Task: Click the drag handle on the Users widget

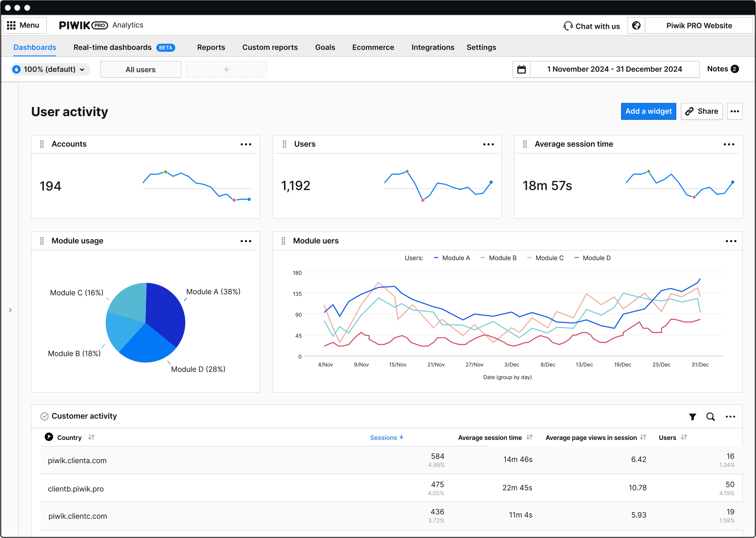Action: click(x=284, y=144)
